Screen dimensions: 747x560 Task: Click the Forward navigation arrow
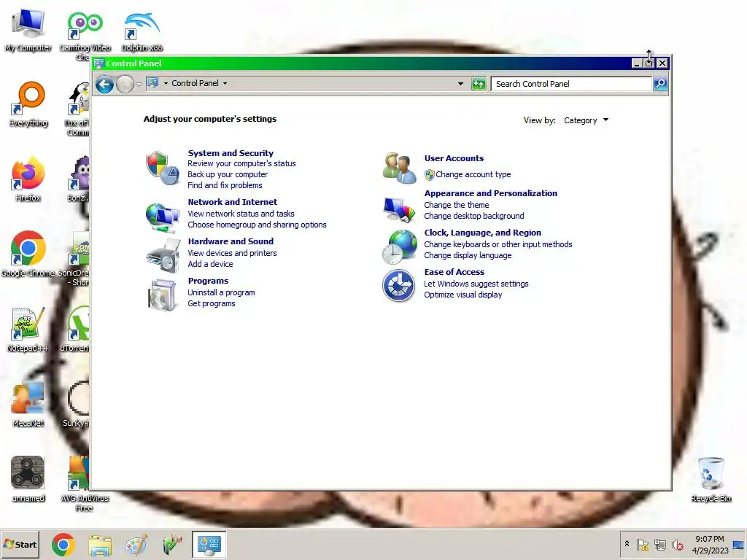[125, 85]
